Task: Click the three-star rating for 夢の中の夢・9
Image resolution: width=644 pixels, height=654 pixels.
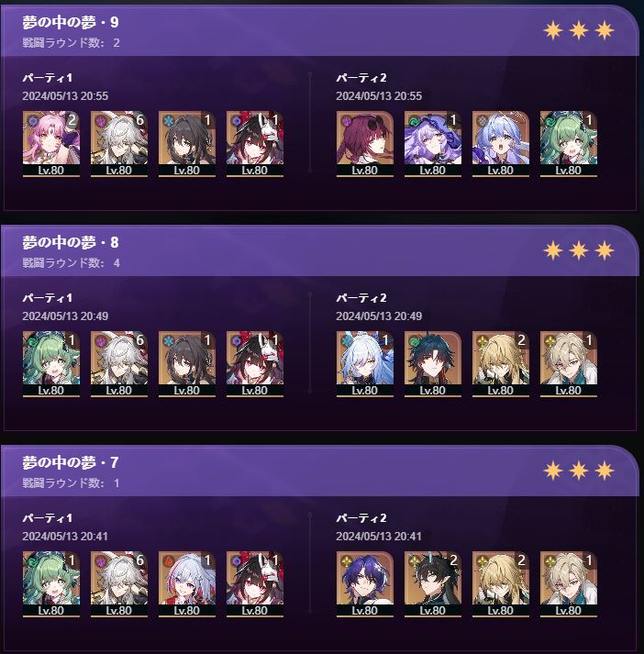Action: click(579, 30)
